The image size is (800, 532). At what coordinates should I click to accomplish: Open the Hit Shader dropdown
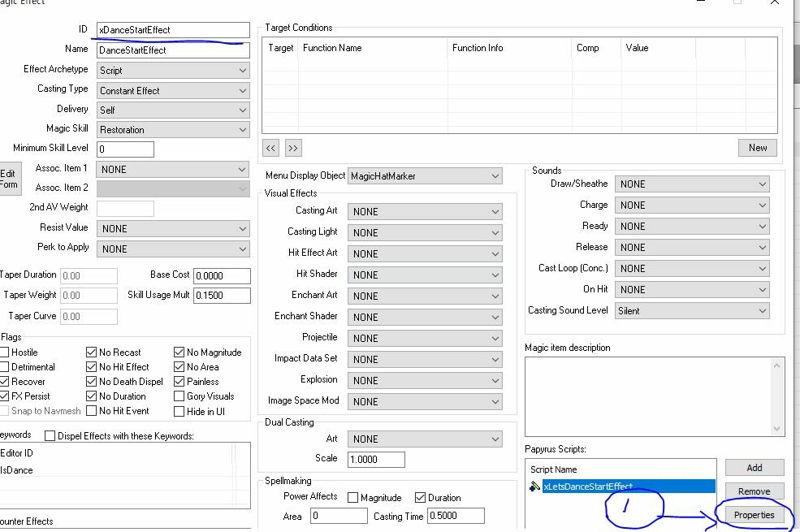click(x=425, y=275)
